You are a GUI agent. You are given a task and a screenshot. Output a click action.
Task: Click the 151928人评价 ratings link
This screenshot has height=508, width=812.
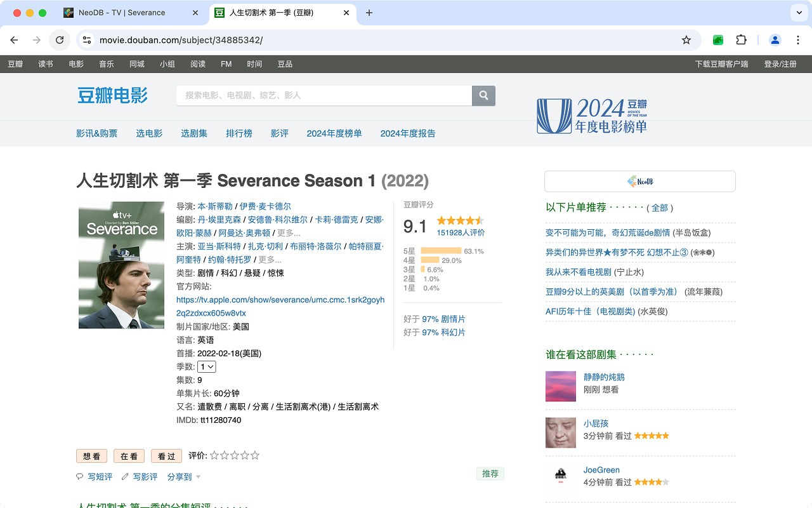461,232
